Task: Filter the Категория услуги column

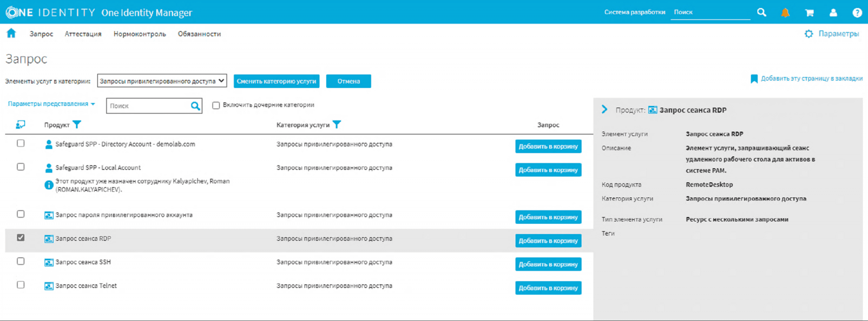Action: 337,125
